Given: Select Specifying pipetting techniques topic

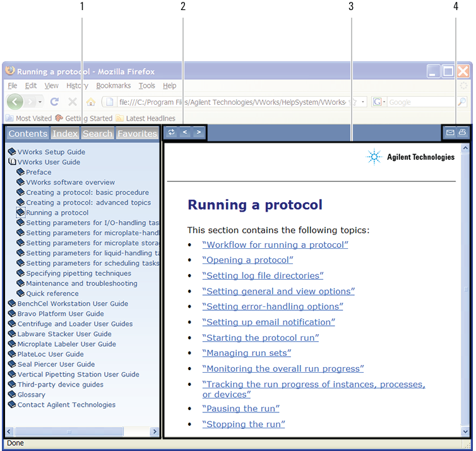Looking at the screenshot, I should pyautogui.click(x=79, y=273).
